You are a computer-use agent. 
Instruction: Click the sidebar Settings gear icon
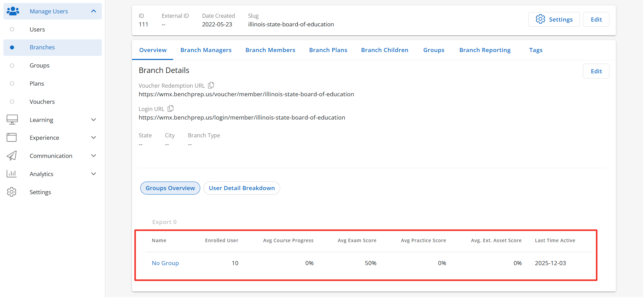tap(12, 192)
